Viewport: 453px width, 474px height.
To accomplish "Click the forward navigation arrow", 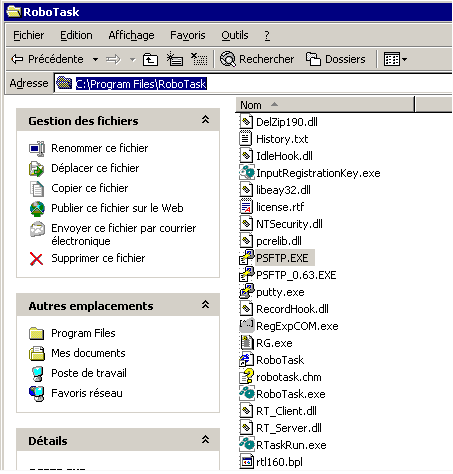I will 113,60.
